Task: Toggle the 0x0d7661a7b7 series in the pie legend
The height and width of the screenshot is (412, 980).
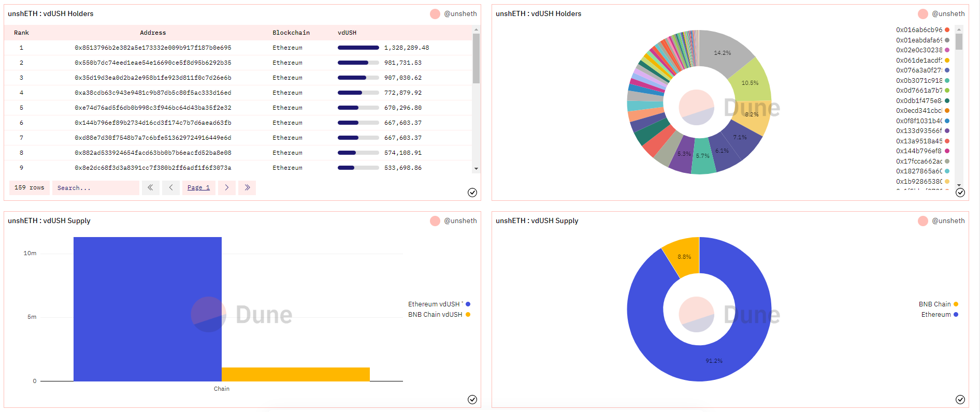Action: [923, 91]
